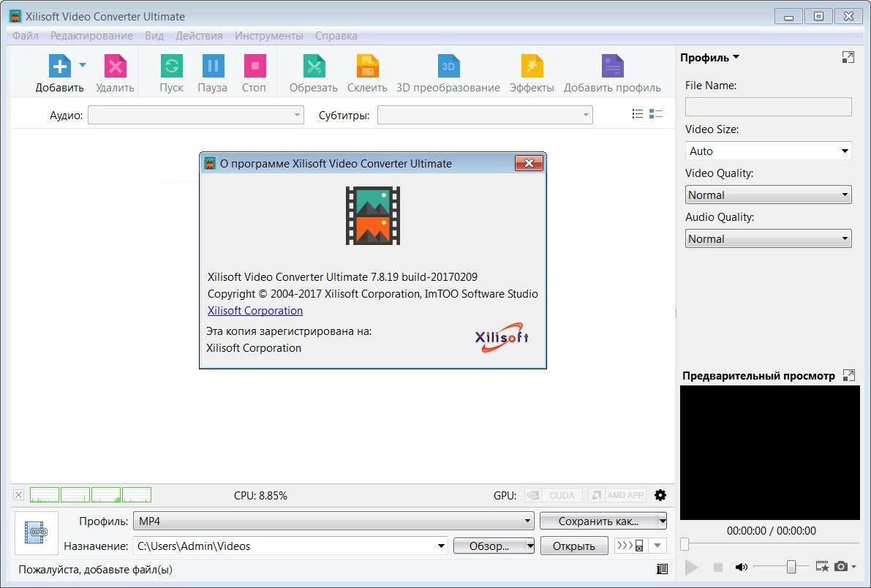Image resolution: width=871 pixels, height=588 pixels.
Task: Open GPU settings gear icon
Action: [660, 495]
